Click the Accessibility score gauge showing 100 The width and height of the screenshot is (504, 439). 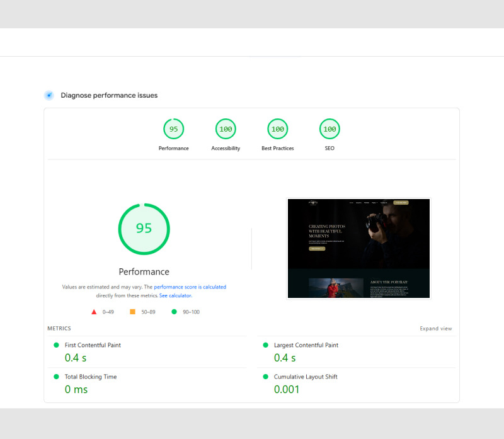(x=226, y=128)
